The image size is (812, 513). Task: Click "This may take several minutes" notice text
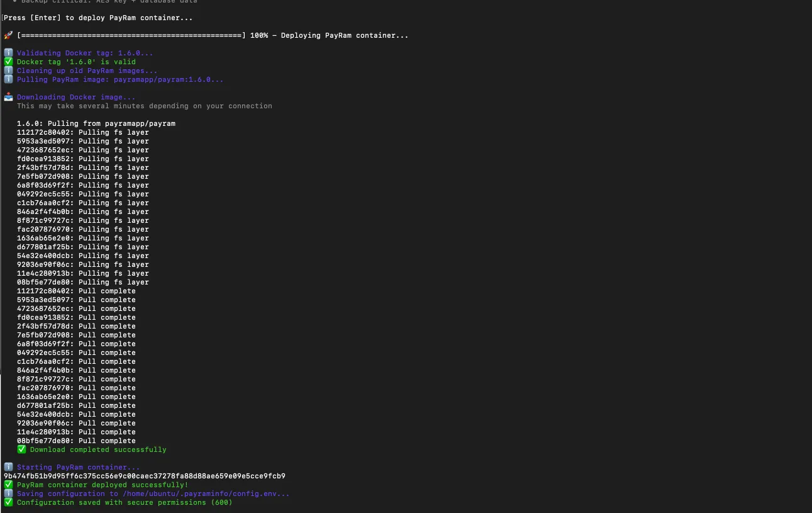click(x=145, y=106)
